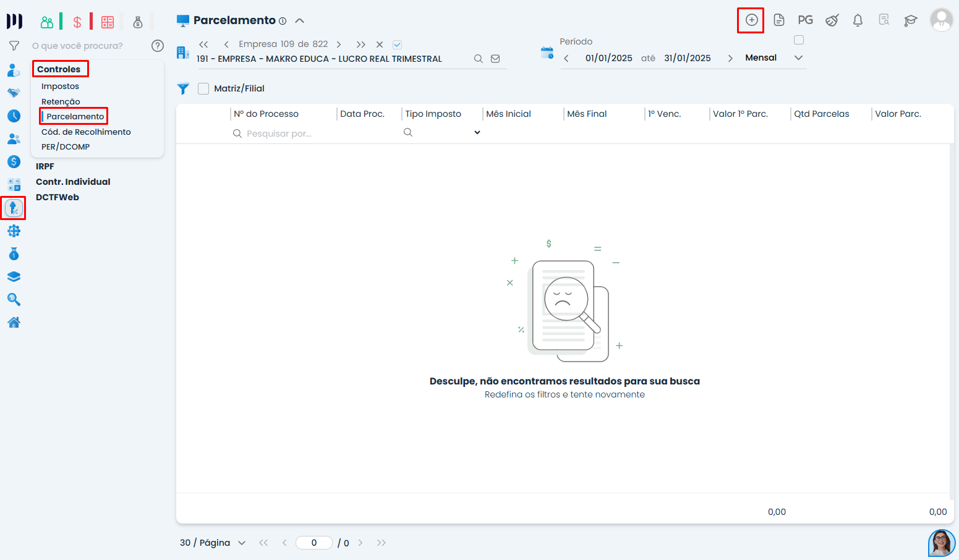The image size is (959, 560).
Task: Click the add new (plus circle) icon
Action: 751,20
